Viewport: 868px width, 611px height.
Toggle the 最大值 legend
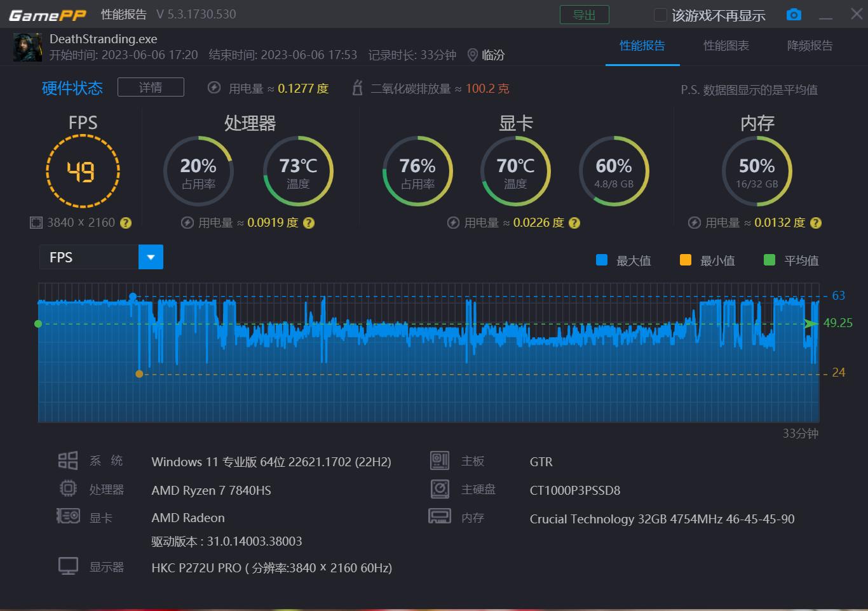(602, 259)
